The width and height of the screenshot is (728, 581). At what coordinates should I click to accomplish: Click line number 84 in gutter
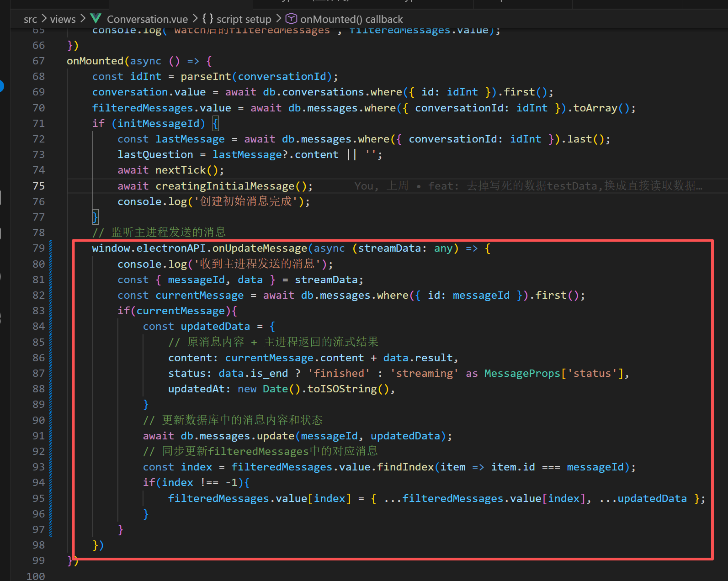click(x=39, y=326)
